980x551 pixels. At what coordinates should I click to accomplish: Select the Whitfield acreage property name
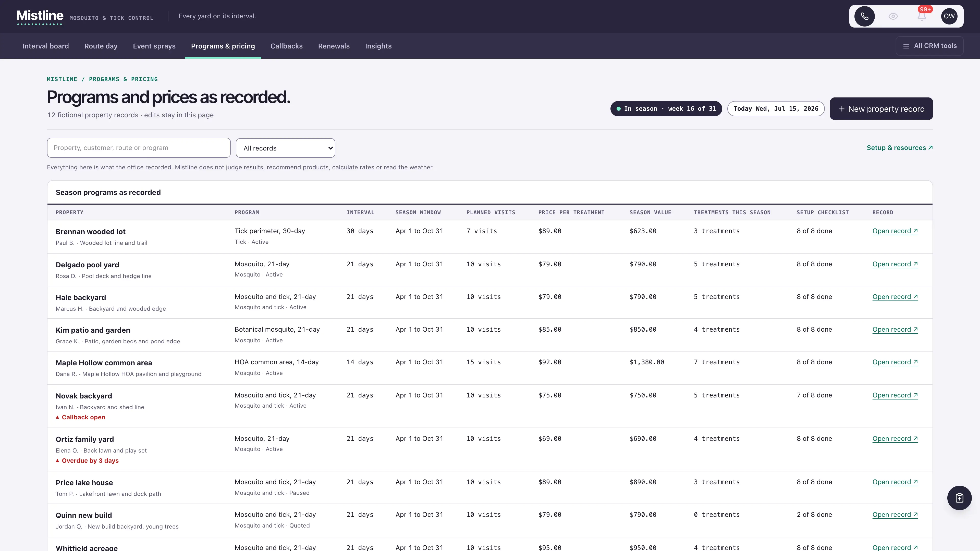(x=86, y=548)
